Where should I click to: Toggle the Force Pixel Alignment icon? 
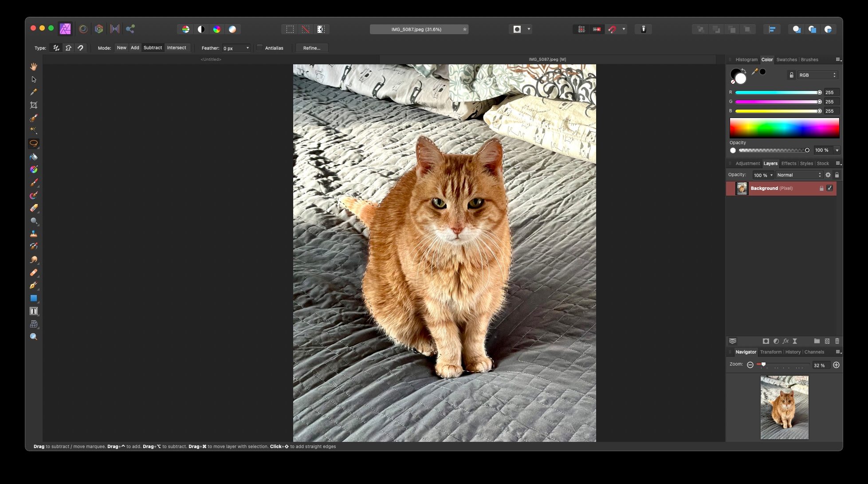tap(581, 29)
